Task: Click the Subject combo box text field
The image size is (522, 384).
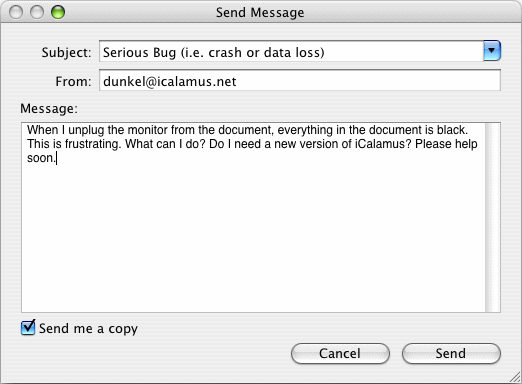Action: point(291,52)
